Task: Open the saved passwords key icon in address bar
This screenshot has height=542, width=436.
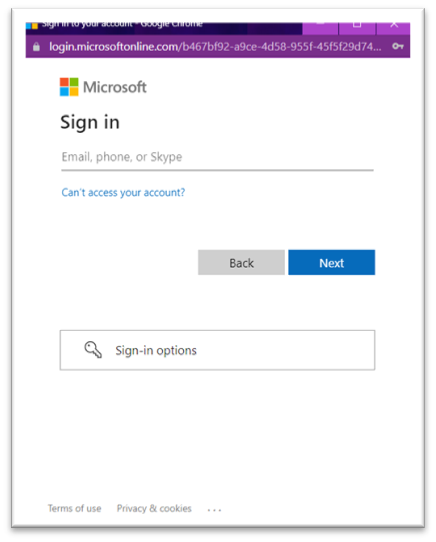Action: click(398, 46)
